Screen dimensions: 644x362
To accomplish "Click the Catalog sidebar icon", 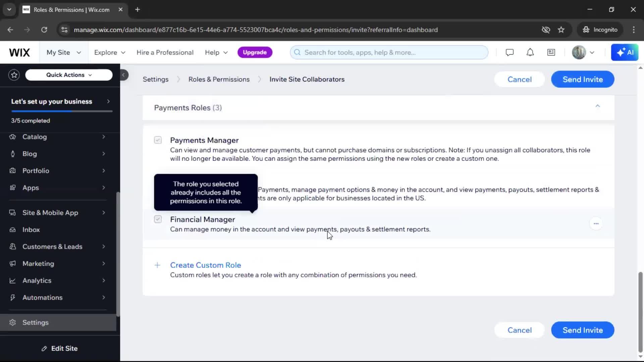I will pos(13,137).
